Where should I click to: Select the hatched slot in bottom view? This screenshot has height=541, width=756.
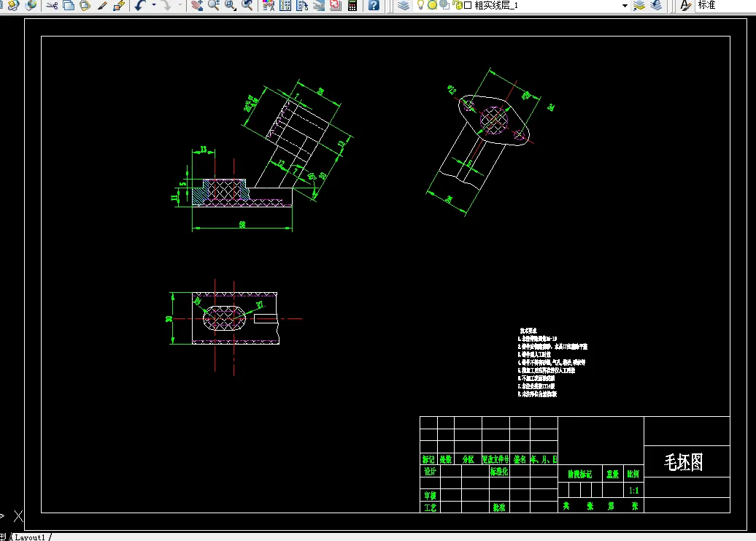pos(224,318)
